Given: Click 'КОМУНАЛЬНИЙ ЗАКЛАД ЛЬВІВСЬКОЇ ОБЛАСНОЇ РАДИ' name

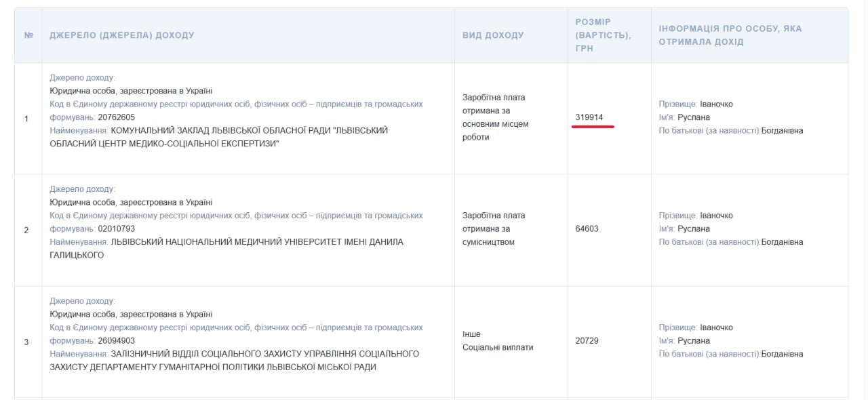Looking at the screenshot, I should point(219,137).
